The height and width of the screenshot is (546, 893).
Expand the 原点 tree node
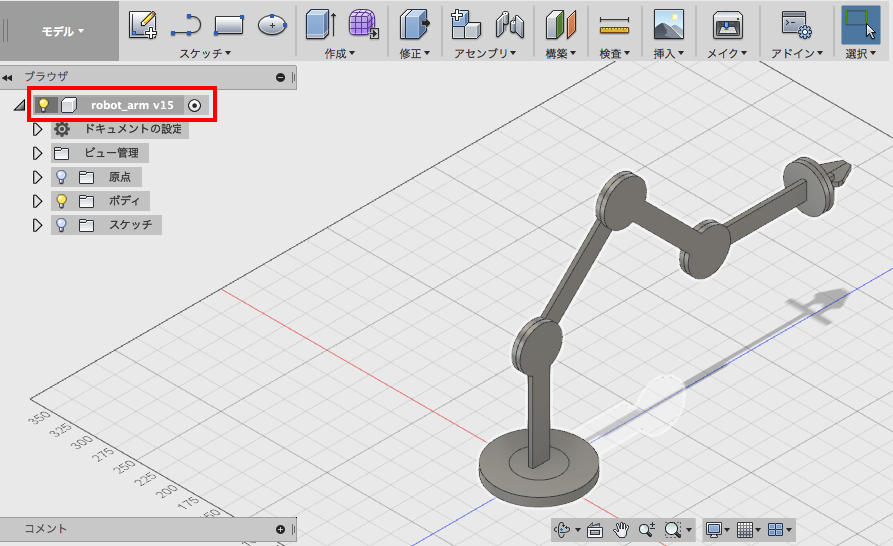click(x=38, y=177)
